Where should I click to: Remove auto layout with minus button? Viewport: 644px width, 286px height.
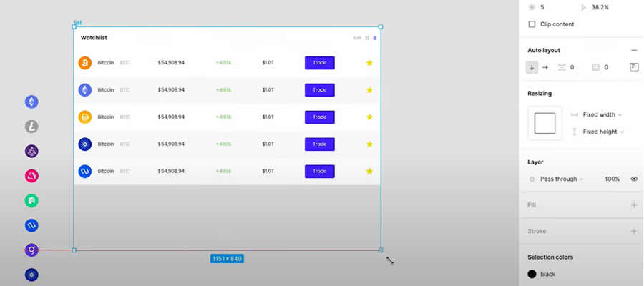pyautogui.click(x=633, y=50)
